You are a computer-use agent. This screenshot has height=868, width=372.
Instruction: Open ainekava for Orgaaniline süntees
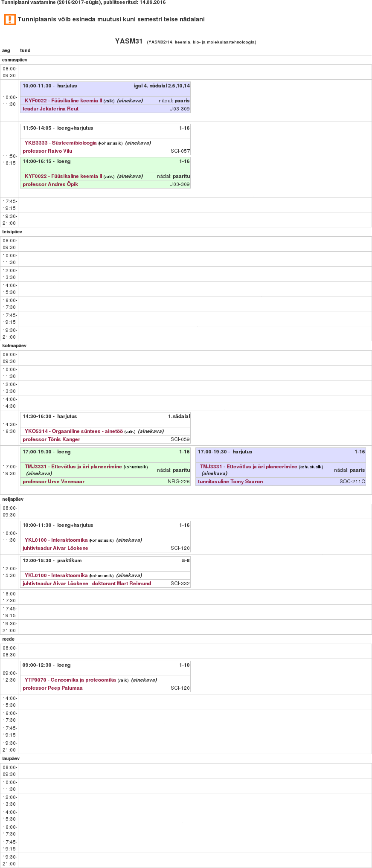click(x=151, y=431)
